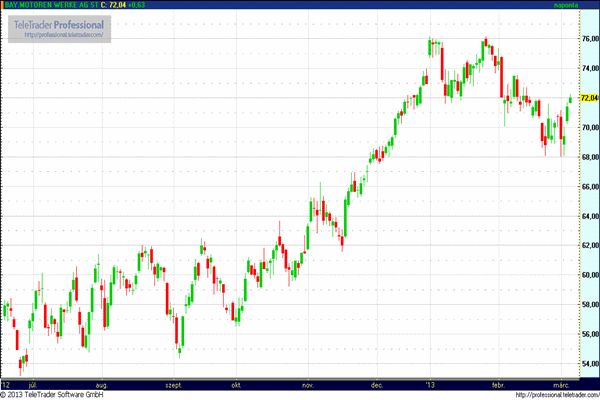The height and width of the screenshot is (400, 600).
Task: Select the 62,00 price axis label
Action: coord(588,245)
